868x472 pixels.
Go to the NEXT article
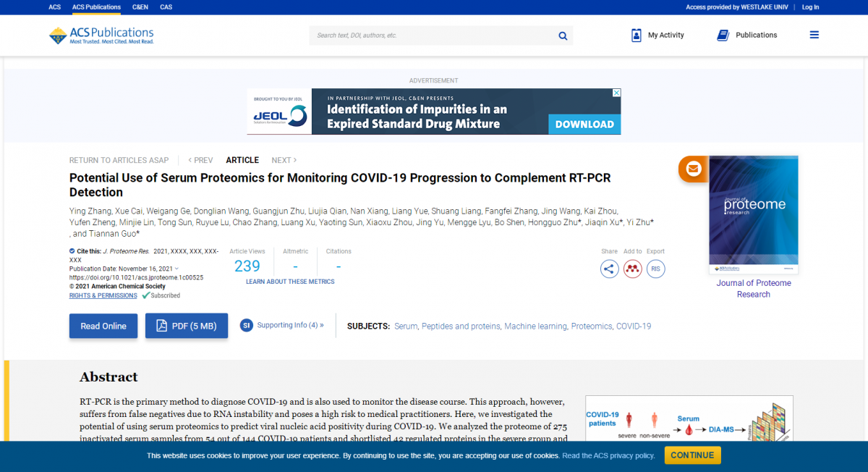284,160
